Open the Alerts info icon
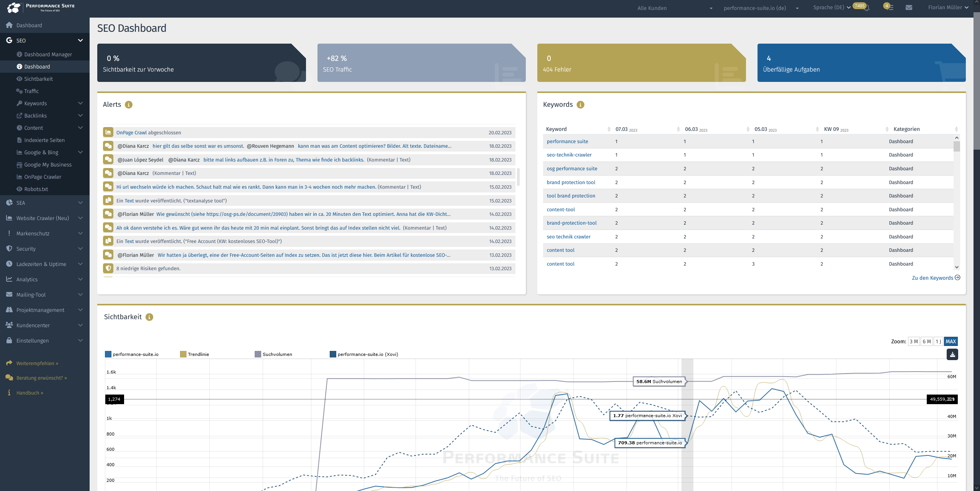The image size is (980, 491). 129,104
